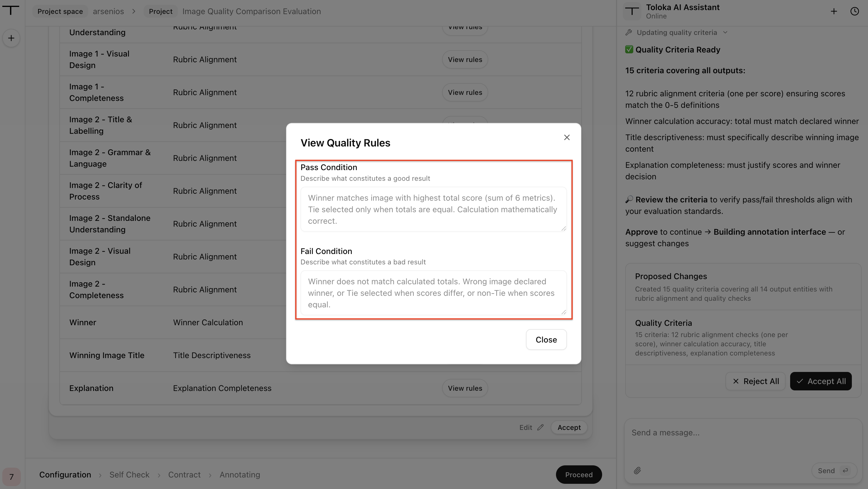Switch to the Contract step
This screenshot has height=489, width=868.
coord(184,475)
